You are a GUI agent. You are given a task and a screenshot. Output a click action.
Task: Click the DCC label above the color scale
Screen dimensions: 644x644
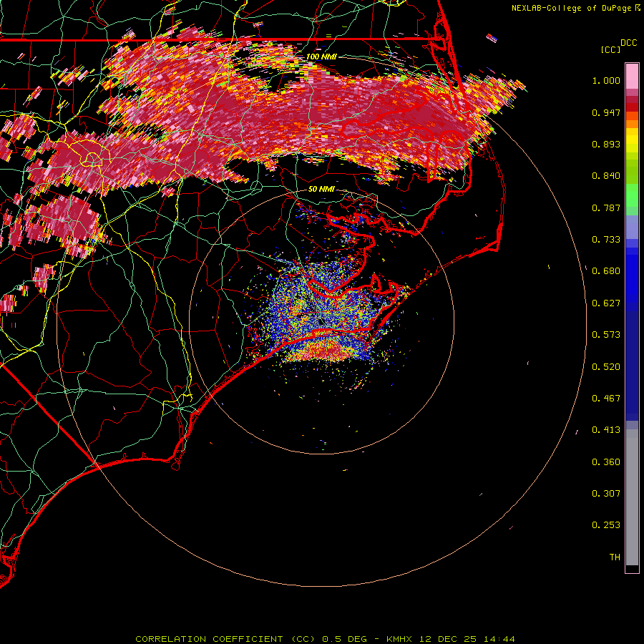pos(628,42)
